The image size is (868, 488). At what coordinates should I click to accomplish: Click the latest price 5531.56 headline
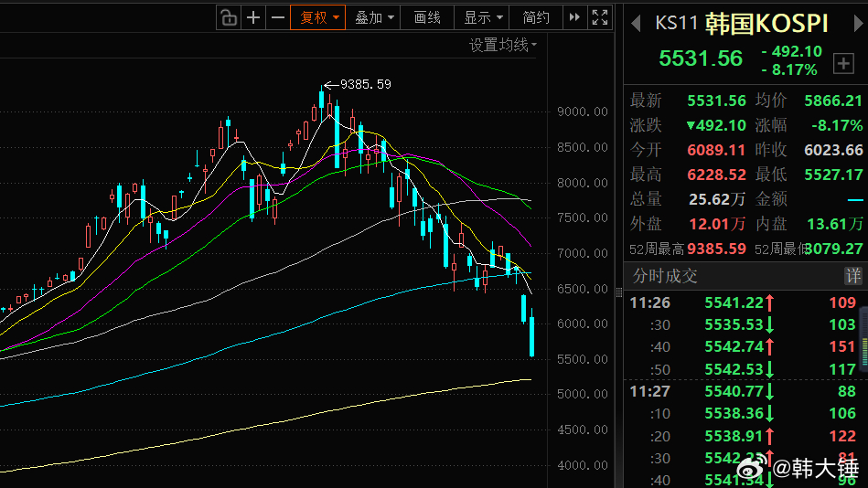(x=701, y=58)
